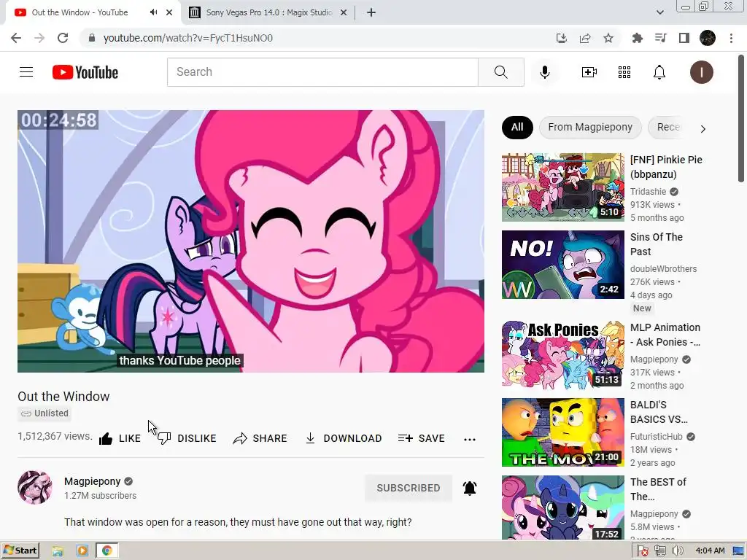
Task: Open a new browser tab
Action: point(371,12)
